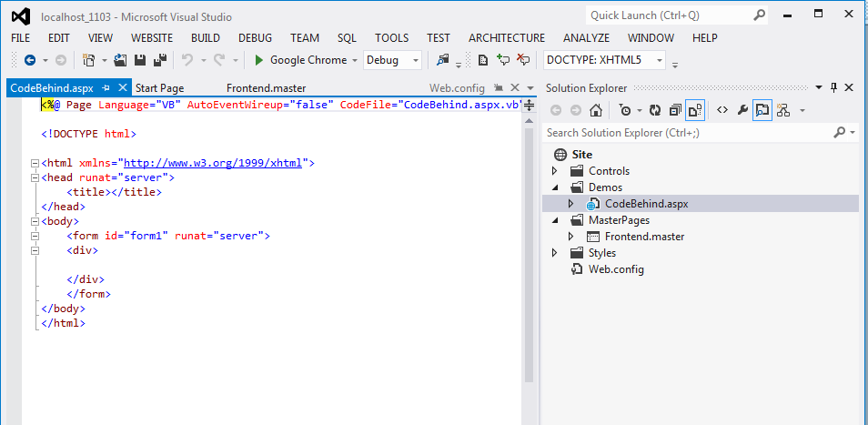
Task: Click the editor split view handle
Action: (x=529, y=105)
